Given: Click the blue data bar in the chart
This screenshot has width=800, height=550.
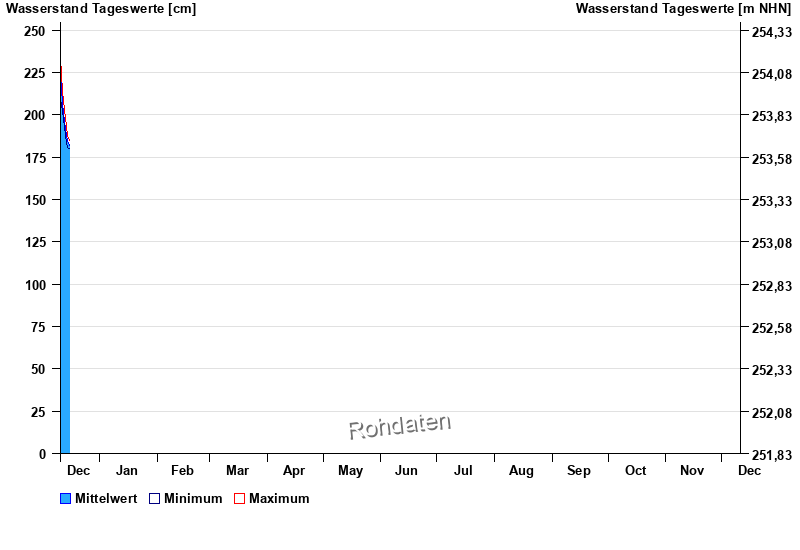Looking at the screenshot, I should click(65, 320).
